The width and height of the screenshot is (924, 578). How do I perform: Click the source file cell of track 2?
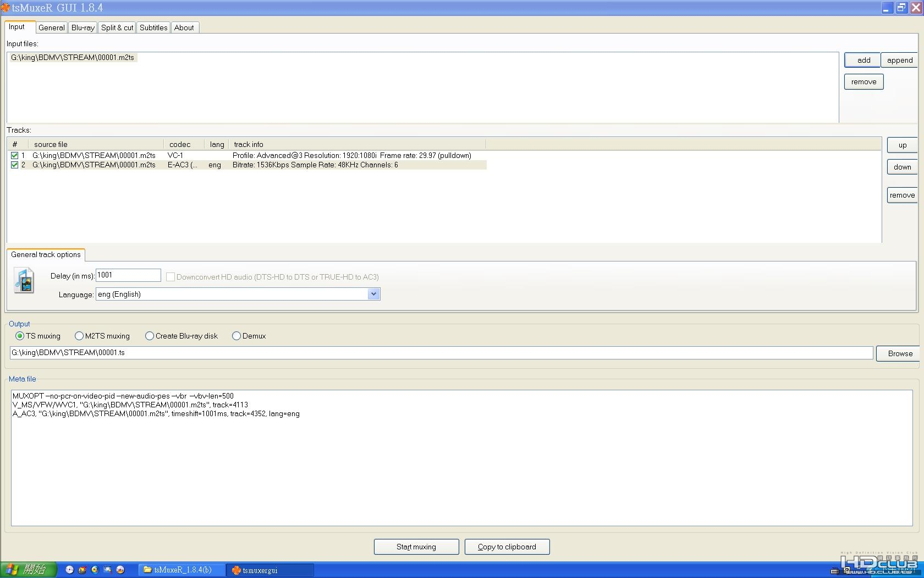tap(94, 165)
